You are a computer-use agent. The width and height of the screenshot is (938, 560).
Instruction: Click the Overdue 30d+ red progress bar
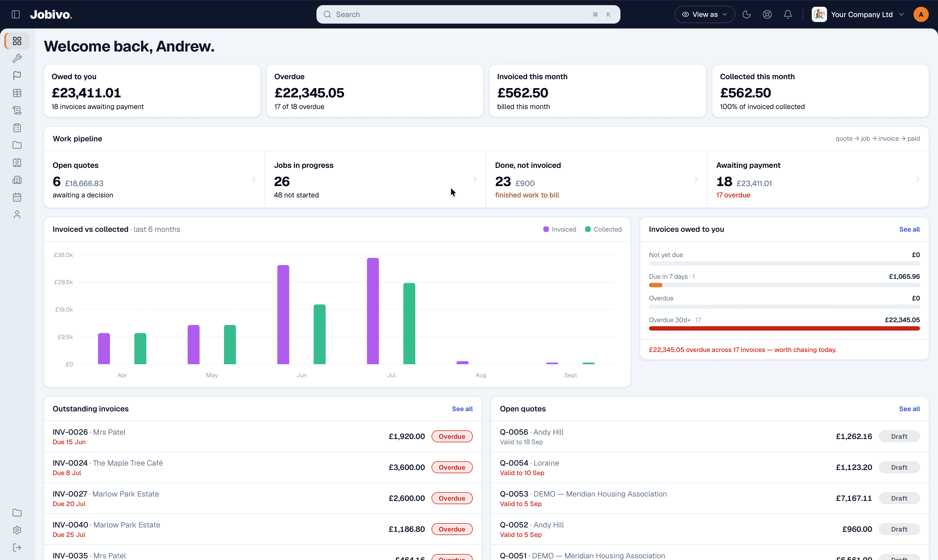tap(784, 328)
